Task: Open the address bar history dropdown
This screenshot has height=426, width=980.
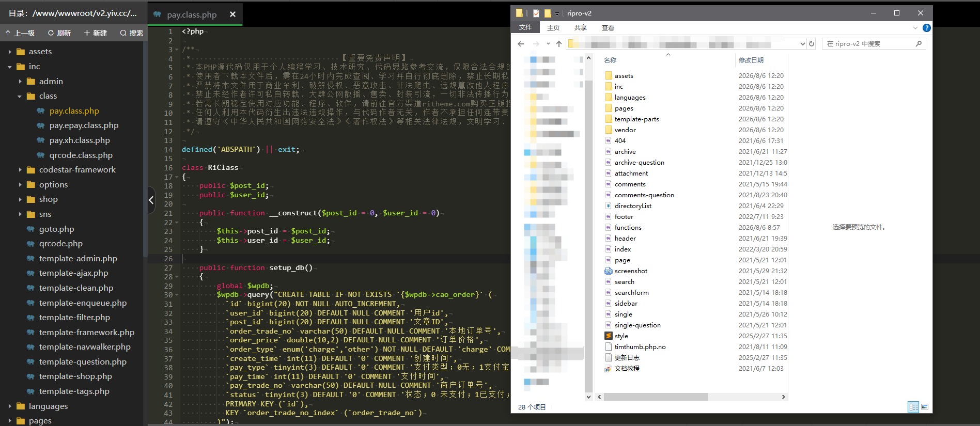Action: [802, 44]
